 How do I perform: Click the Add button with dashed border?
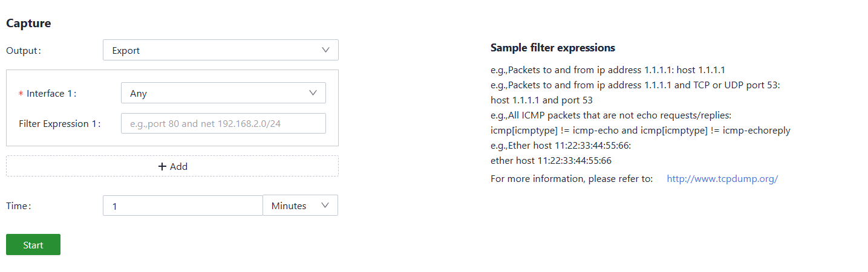pos(172,166)
